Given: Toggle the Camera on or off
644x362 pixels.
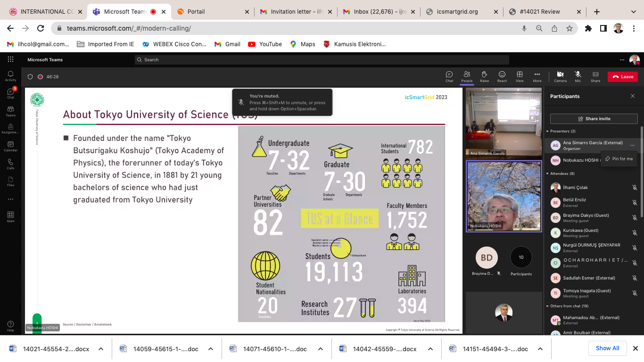Looking at the screenshot, I should click(560, 76).
